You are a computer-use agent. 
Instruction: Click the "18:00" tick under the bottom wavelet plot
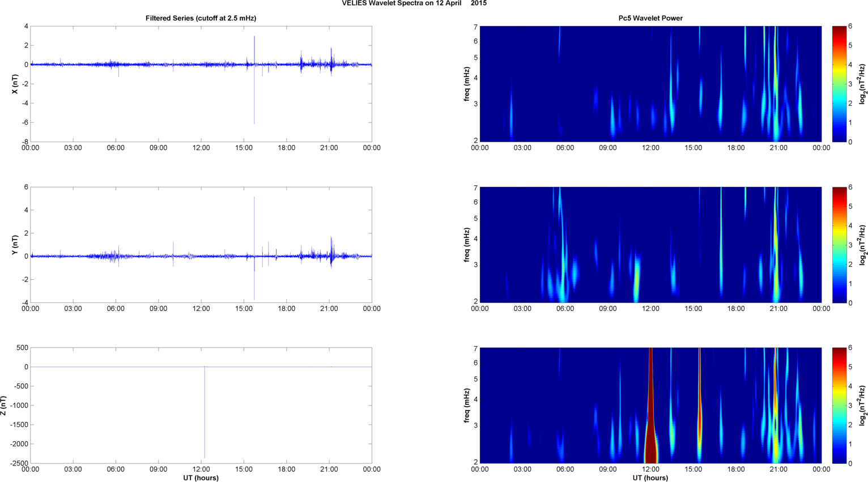point(736,470)
